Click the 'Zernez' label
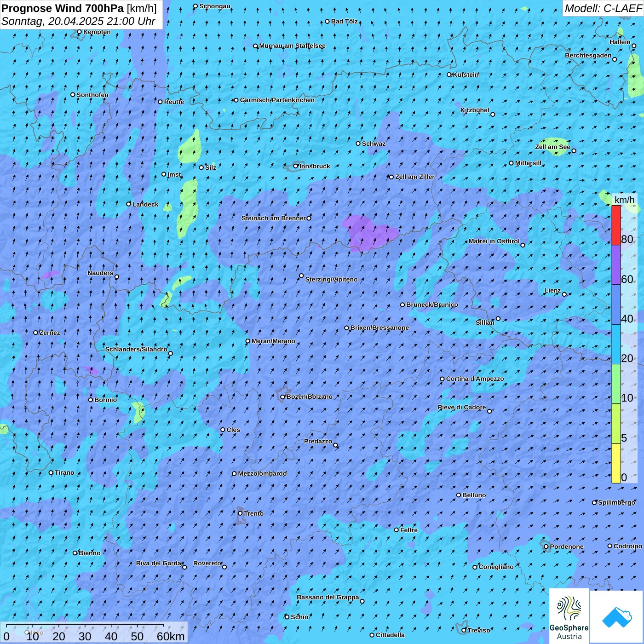The image size is (644, 644). (x=50, y=333)
